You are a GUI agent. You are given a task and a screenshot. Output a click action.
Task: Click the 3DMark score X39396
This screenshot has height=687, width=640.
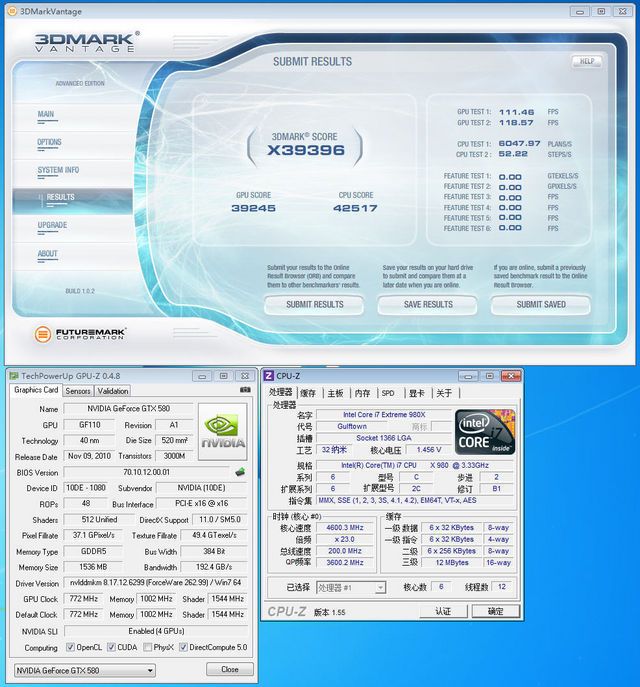[306, 150]
